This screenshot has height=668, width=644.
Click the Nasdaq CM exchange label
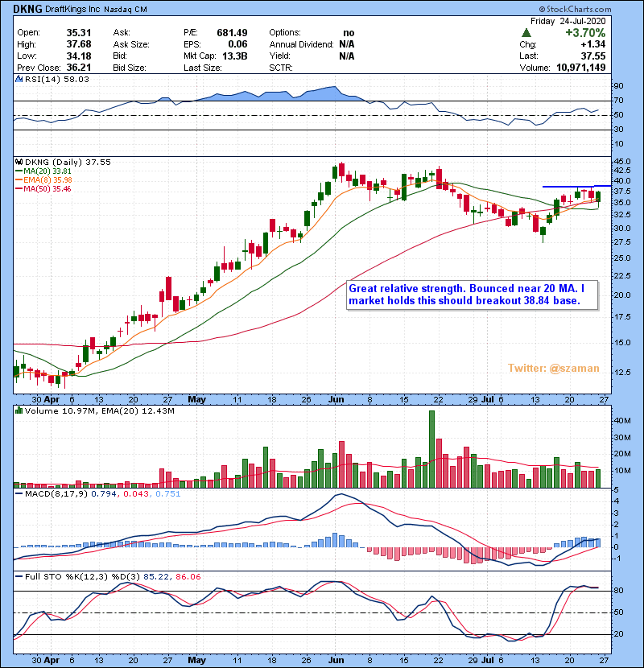coord(126,10)
